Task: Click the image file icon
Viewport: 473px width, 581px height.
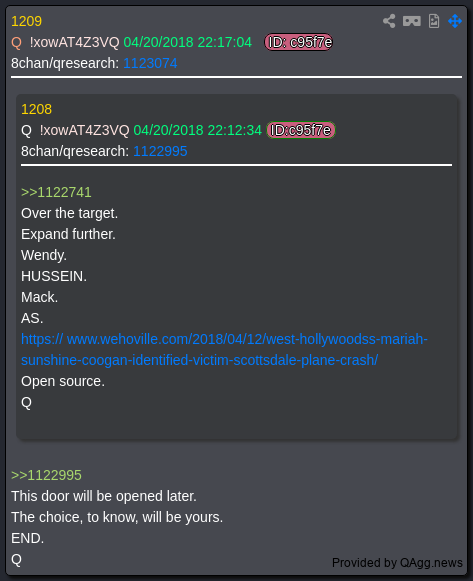Action: coord(434,21)
